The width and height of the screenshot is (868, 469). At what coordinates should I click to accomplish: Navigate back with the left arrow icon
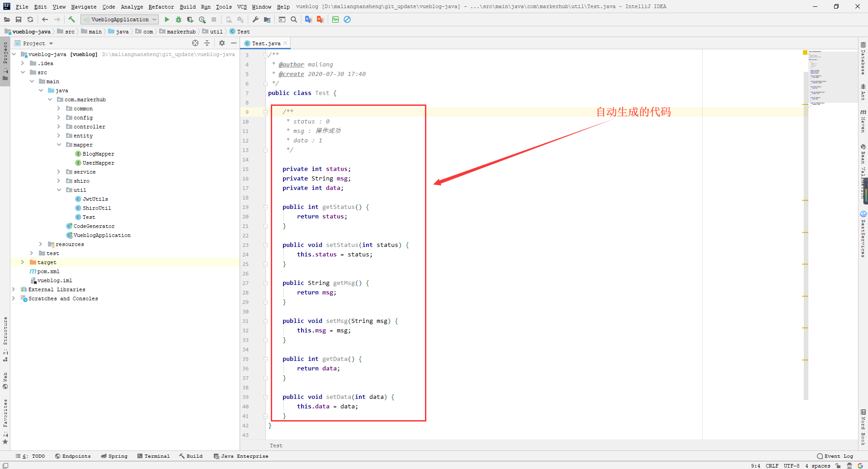point(45,19)
